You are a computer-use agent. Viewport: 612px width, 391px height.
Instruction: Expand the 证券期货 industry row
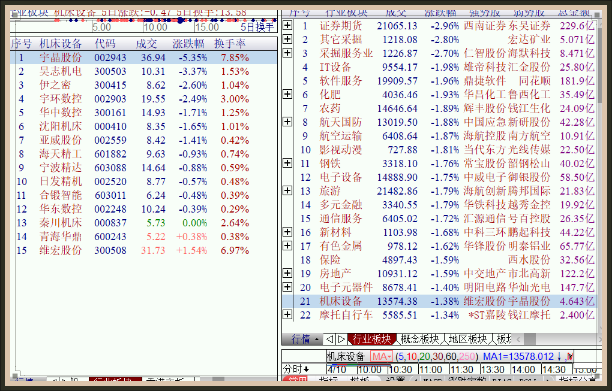pos(287,25)
